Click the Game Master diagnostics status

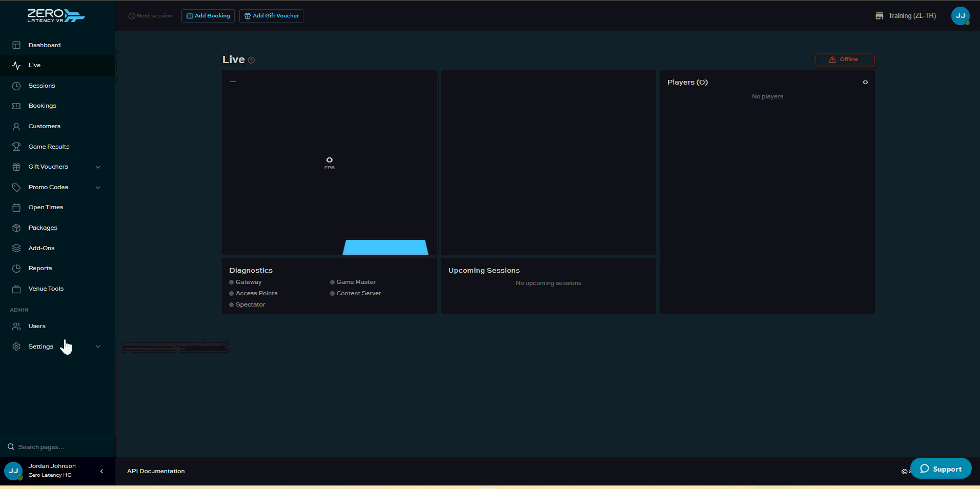click(x=353, y=282)
